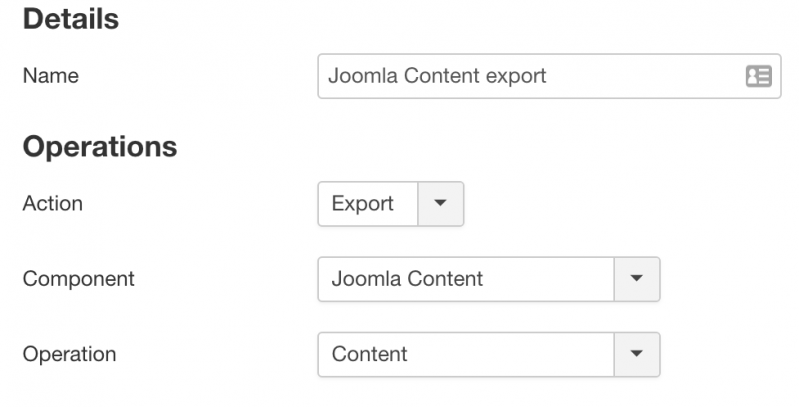The width and height of the screenshot is (800, 407).
Task: Click the Content value in Operation selector
Action: [465, 354]
